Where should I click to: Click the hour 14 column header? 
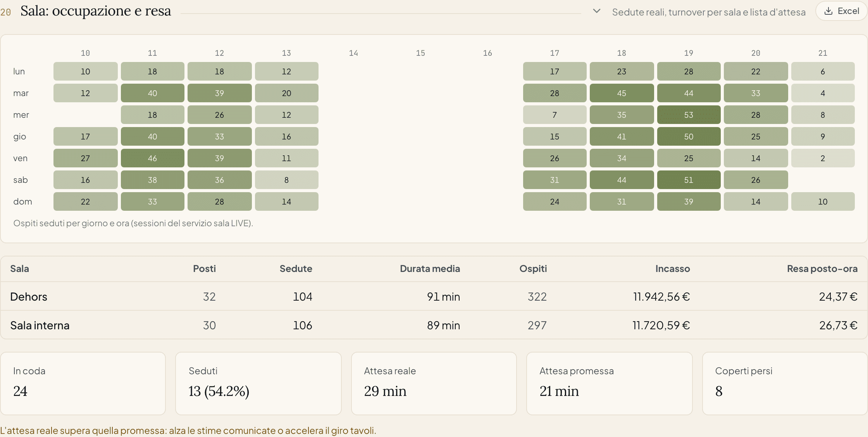(x=353, y=53)
